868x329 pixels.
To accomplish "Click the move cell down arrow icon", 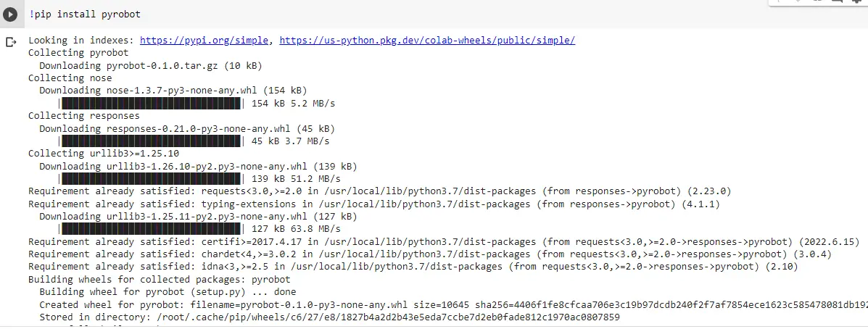I will (798, 1).
